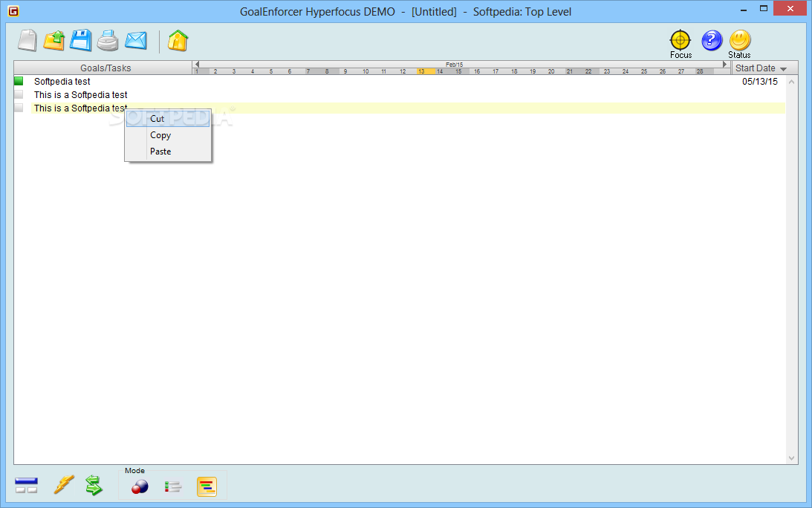
Task: Maximize the GoalEnforcer window
Action: [763, 9]
